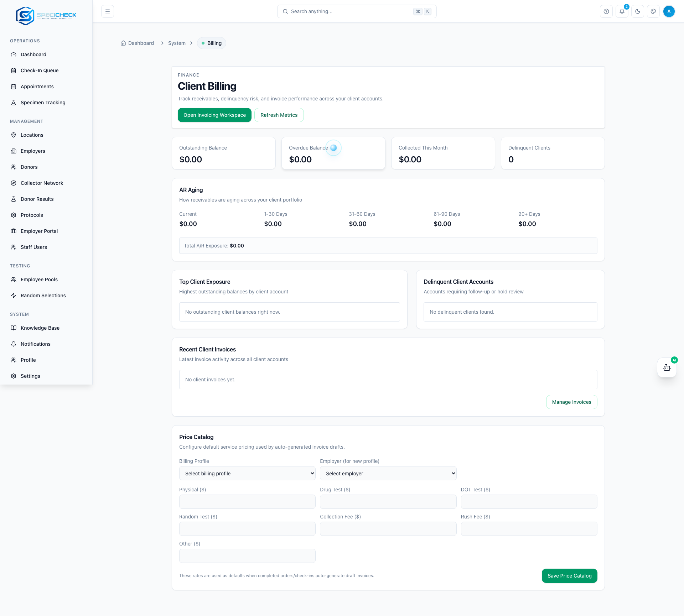The width and height of the screenshot is (684, 616).
Task: Go to System breadcrumb link
Action: point(177,43)
